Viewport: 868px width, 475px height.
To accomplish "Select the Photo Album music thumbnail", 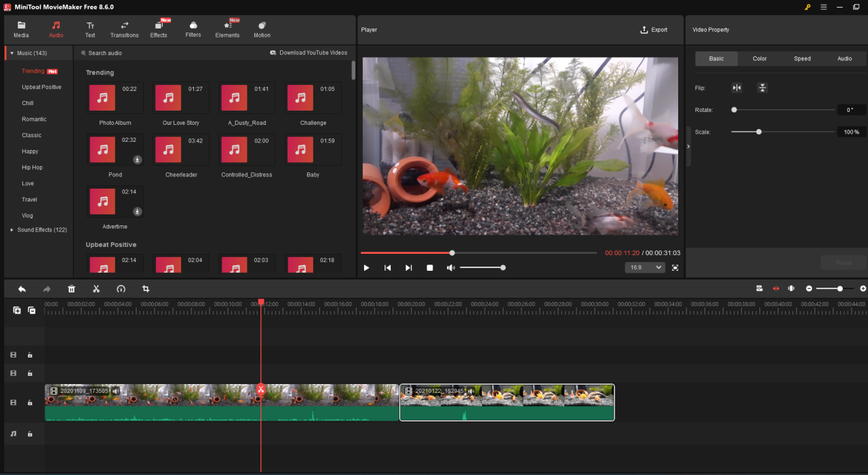I will click(x=115, y=98).
